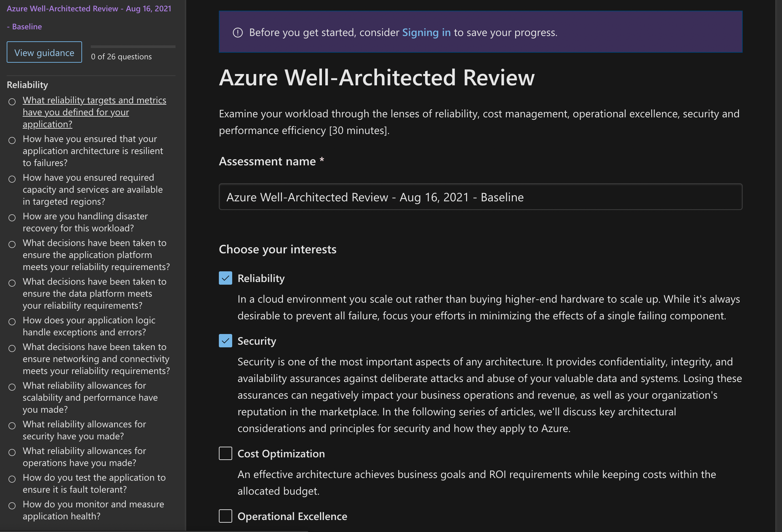Click the Signing in link
782x532 pixels.
click(x=426, y=32)
